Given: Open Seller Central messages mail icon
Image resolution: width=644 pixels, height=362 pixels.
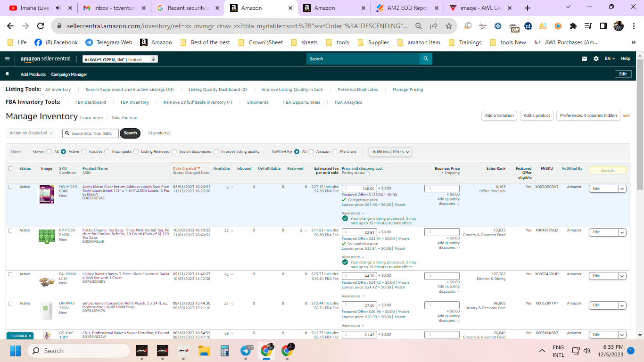Looking at the screenshot, I should (585, 59).
